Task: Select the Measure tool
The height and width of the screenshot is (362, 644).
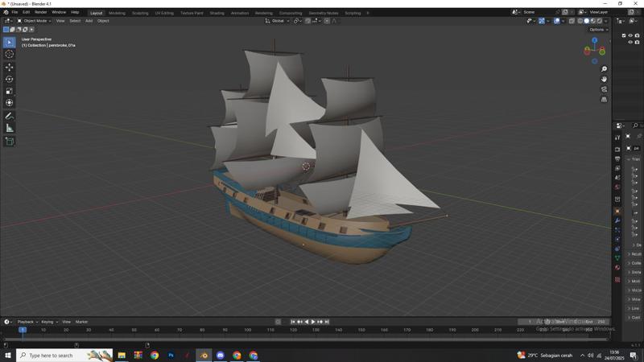Action: point(9,129)
